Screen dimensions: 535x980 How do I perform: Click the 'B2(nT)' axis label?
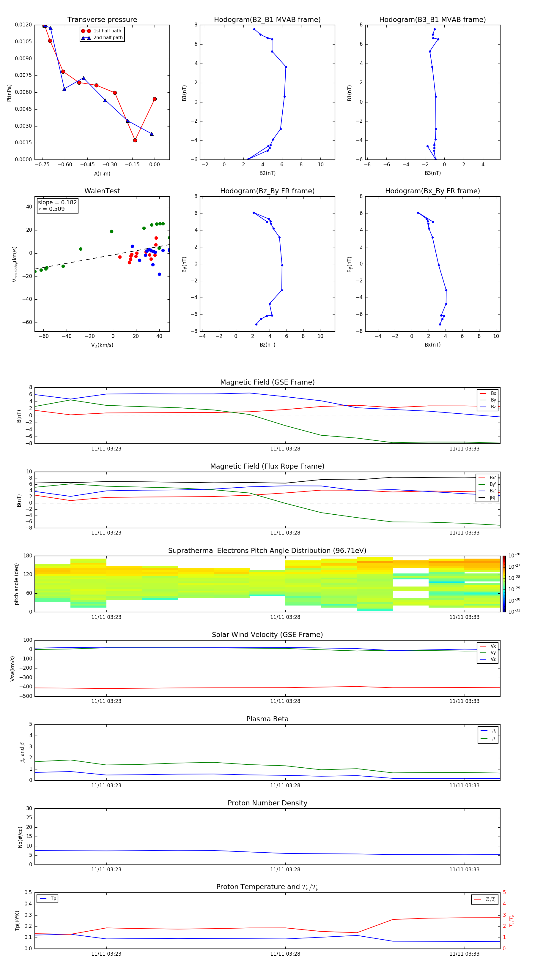tap(267, 173)
